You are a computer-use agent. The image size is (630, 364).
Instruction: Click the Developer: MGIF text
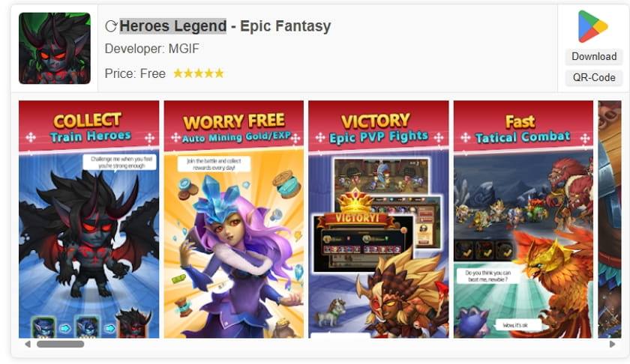click(x=151, y=49)
